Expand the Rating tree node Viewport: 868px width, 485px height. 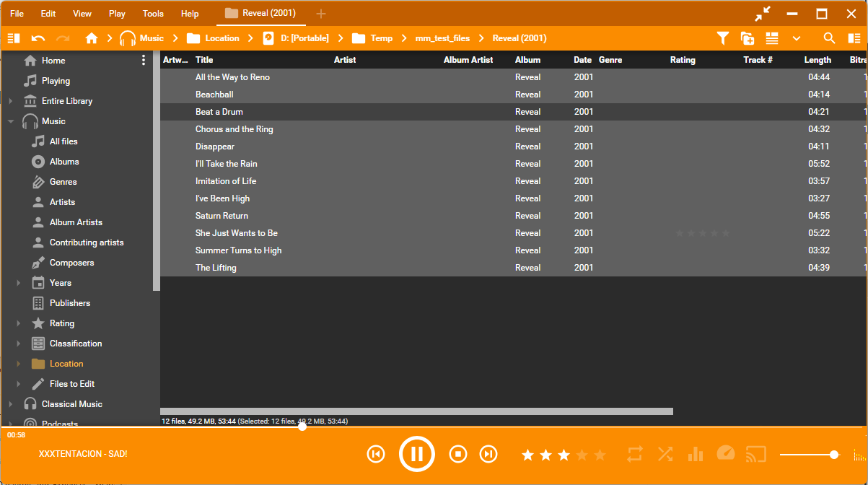pos(19,323)
